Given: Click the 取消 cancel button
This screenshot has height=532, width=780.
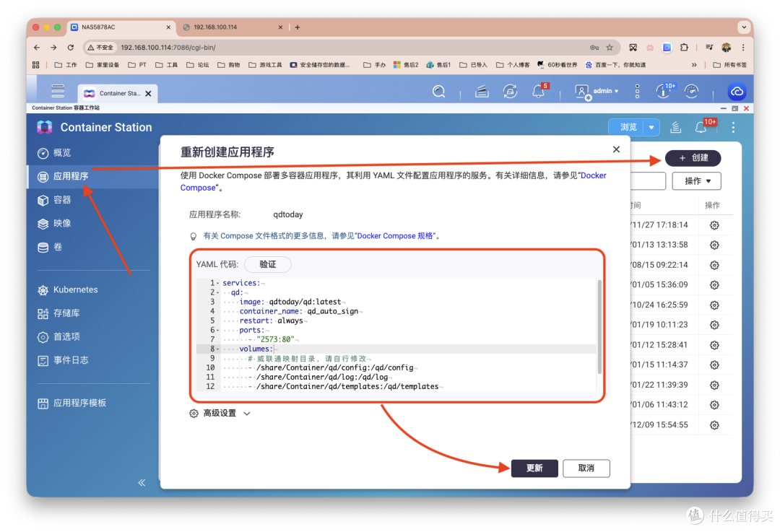Looking at the screenshot, I should (586, 468).
